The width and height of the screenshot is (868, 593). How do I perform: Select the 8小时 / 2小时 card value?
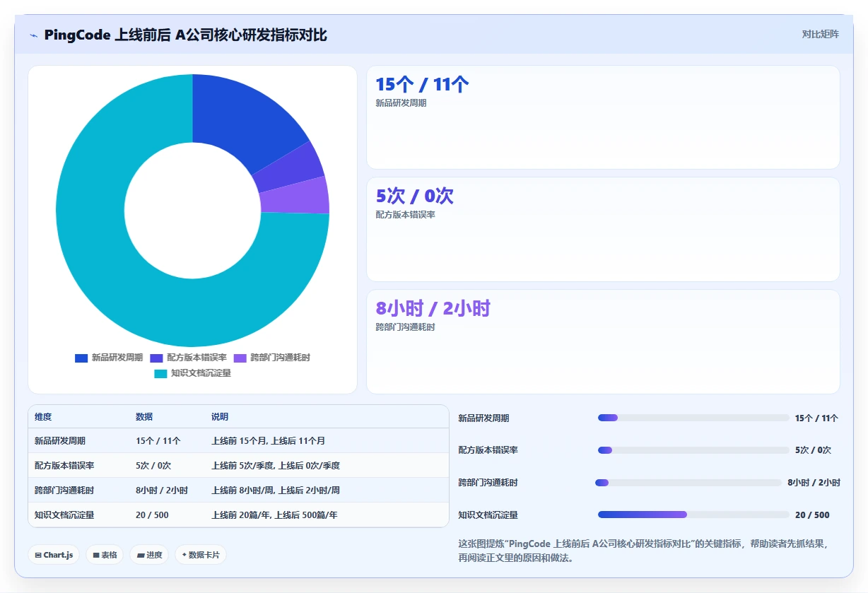(433, 309)
